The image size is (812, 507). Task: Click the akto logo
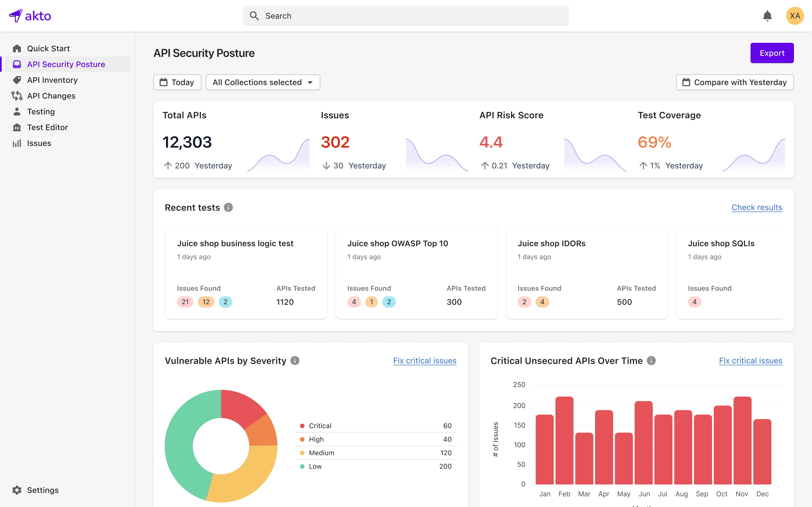point(30,16)
